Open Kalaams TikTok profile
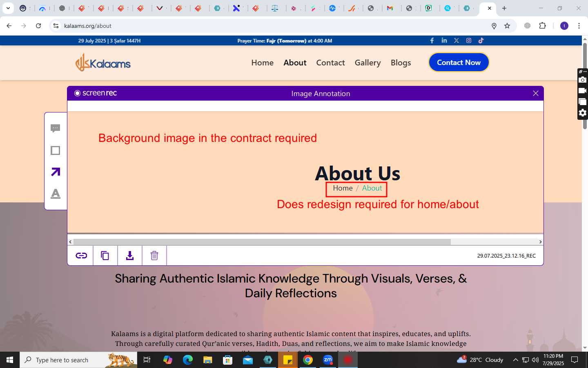Viewport: 588px width, 368px height. (x=481, y=40)
